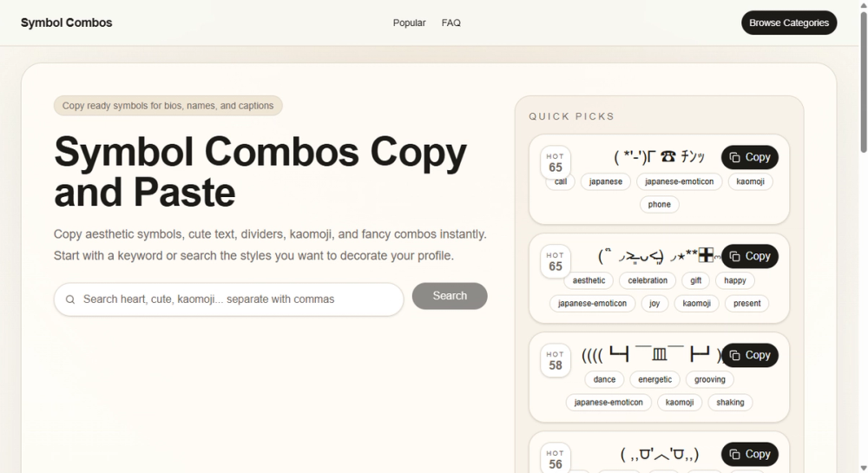The width and height of the screenshot is (868, 473).
Task: Select the 'call' tag
Action: pyautogui.click(x=560, y=181)
